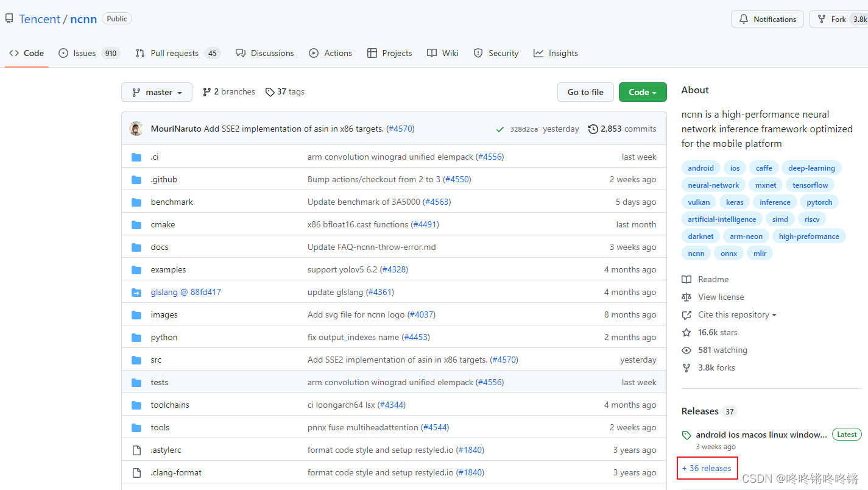
Task: Select the android topic tag
Action: tap(700, 168)
